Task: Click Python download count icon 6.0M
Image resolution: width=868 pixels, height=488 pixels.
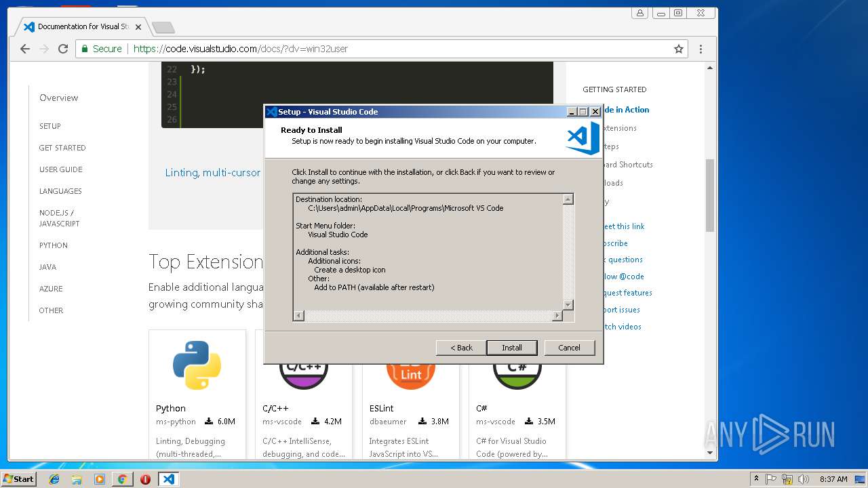Action: 209,422
